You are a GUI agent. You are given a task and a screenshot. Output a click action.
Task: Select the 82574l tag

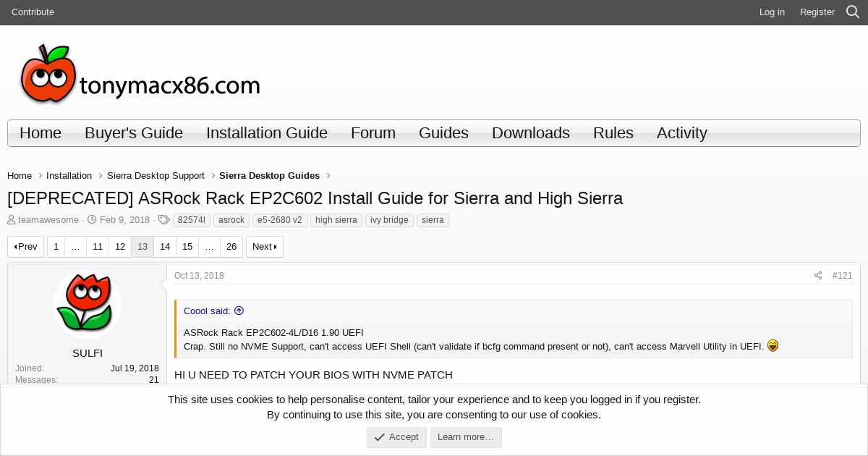[x=192, y=220]
